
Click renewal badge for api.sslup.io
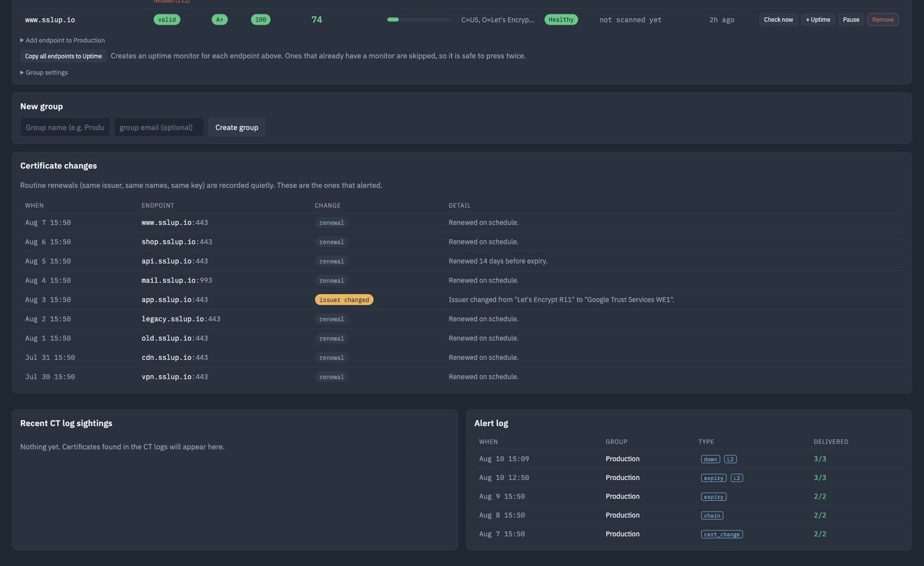(331, 261)
